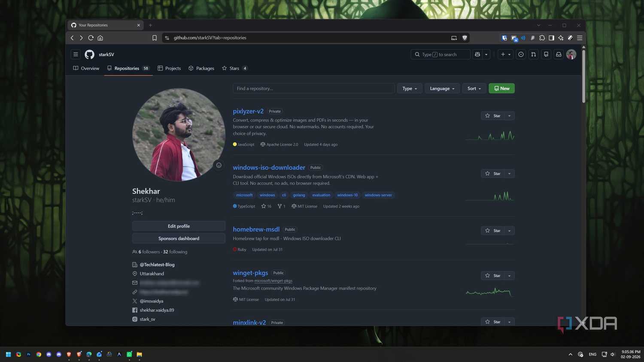Follow the microsoft/winget-pkgs fork source link
644x362 pixels.
tap(273, 281)
